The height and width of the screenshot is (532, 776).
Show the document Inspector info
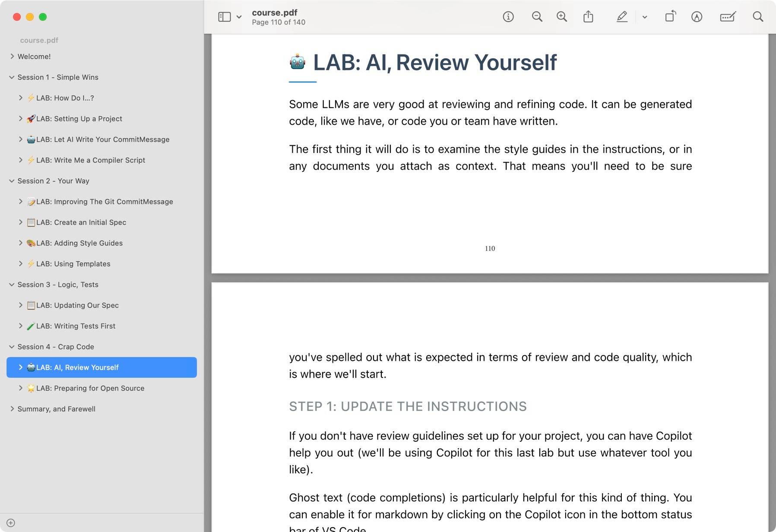tap(508, 17)
